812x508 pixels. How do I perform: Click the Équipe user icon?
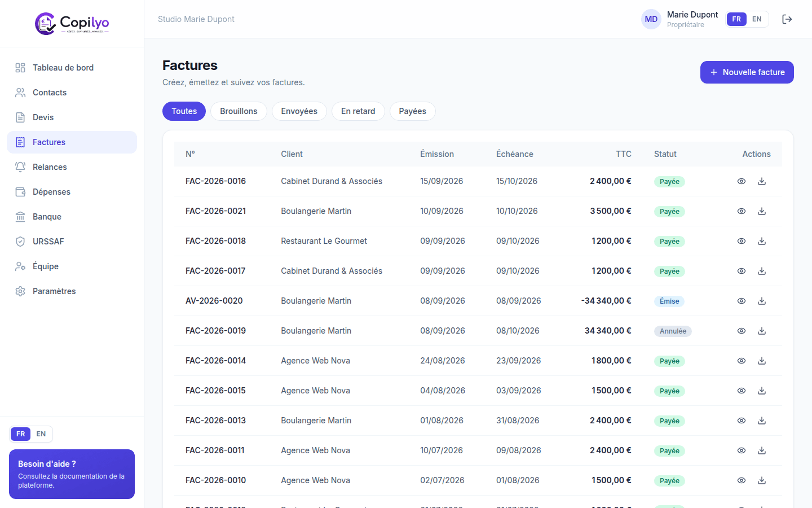(x=20, y=266)
